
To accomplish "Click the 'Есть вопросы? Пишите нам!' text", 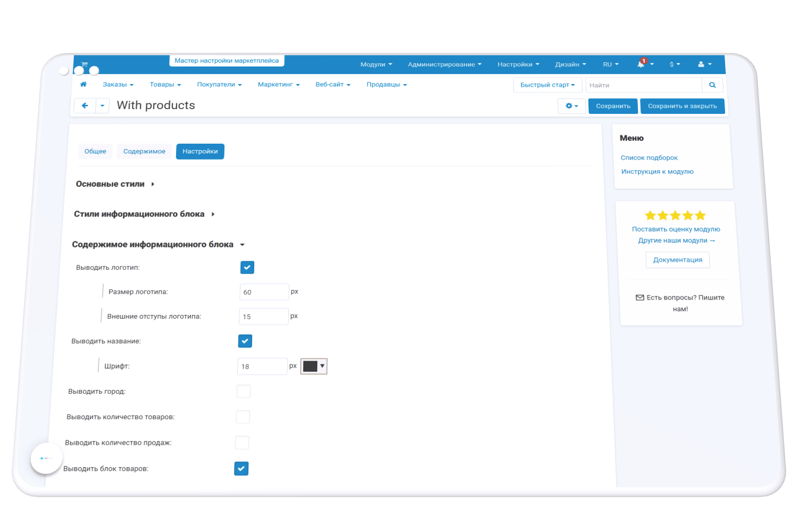I will point(685,303).
